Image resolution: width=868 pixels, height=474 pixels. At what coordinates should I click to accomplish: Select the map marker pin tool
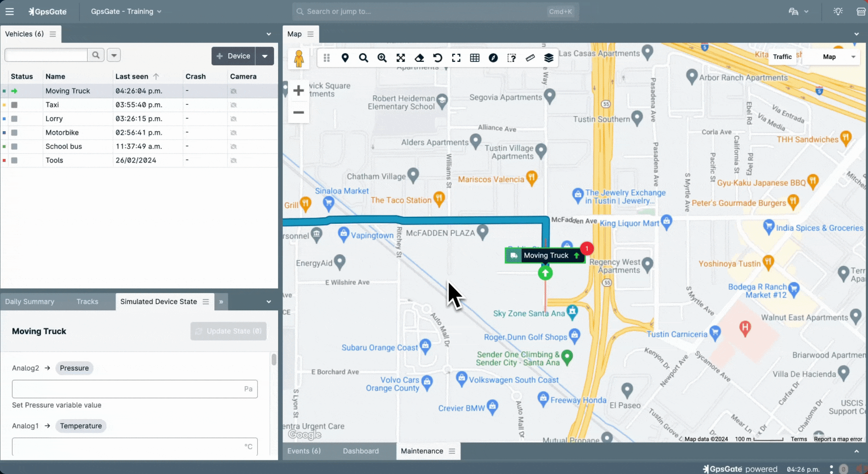345,58
